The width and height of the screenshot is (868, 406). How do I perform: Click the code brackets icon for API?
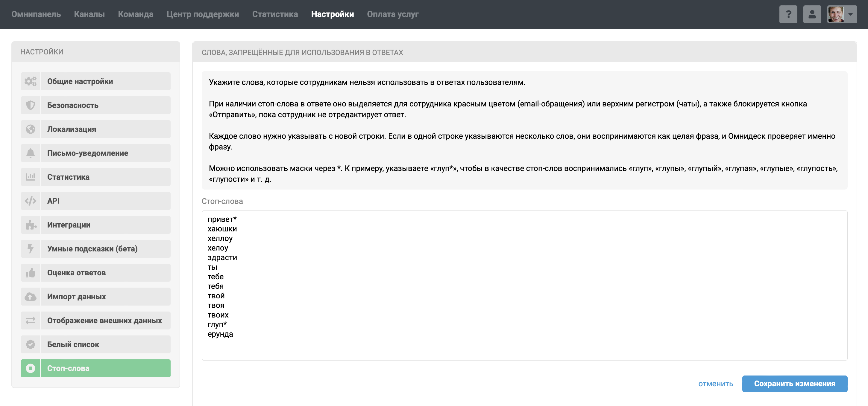click(30, 201)
